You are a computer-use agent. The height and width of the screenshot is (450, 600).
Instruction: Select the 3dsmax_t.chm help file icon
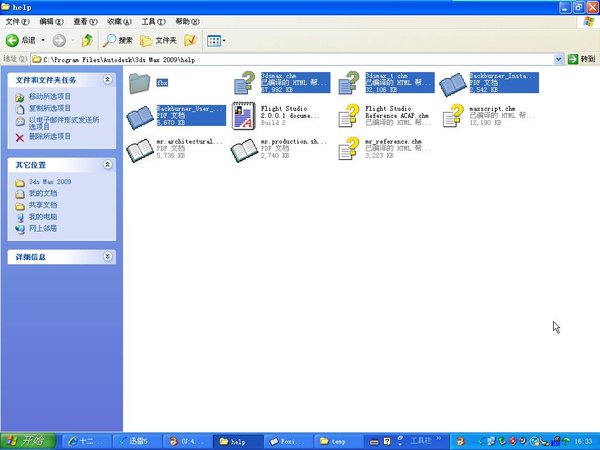(x=349, y=83)
